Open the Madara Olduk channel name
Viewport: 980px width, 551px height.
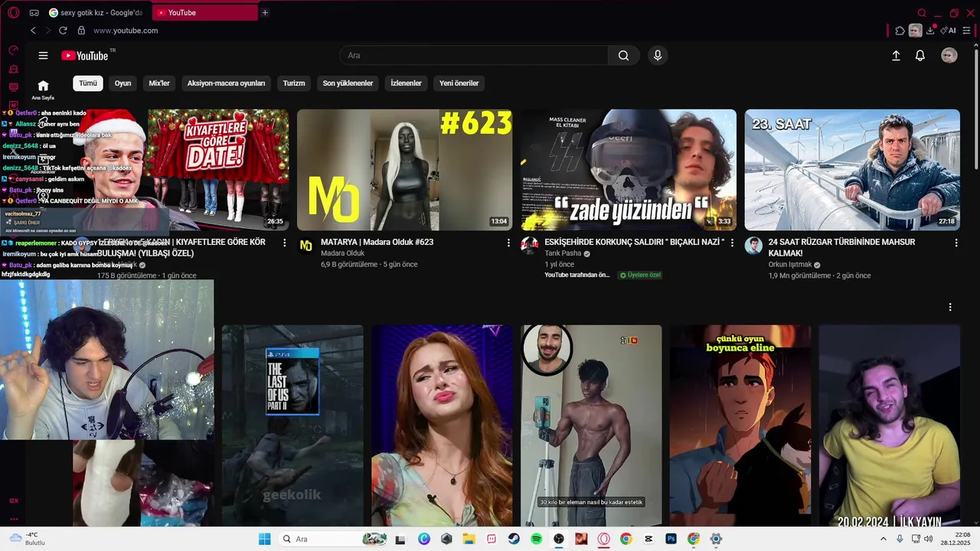click(342, 253)
